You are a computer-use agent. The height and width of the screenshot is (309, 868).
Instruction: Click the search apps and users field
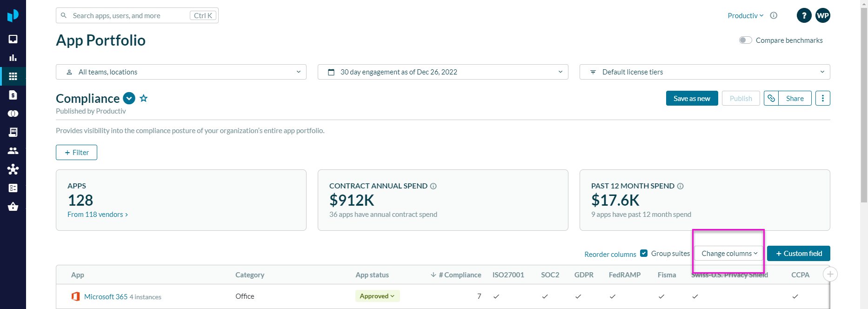click(x=130, y=15)
